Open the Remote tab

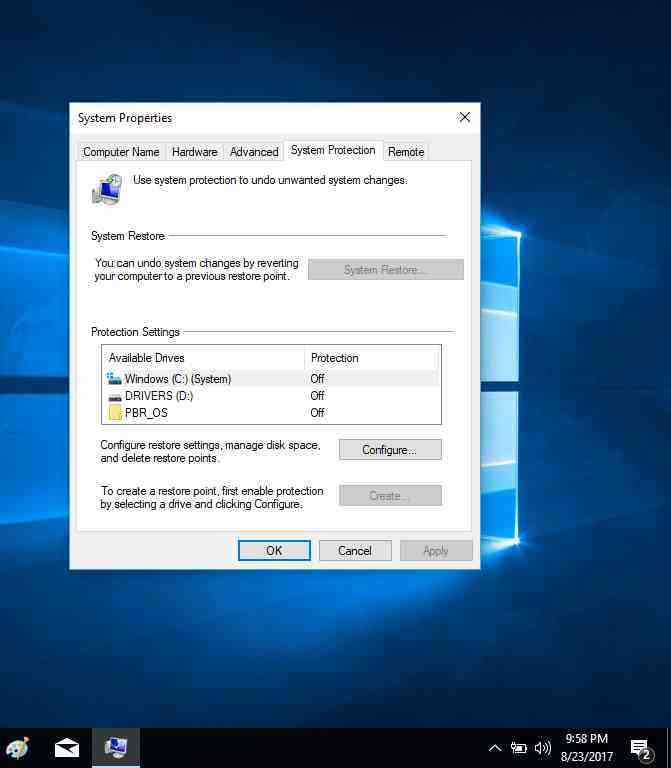point(406,152)
